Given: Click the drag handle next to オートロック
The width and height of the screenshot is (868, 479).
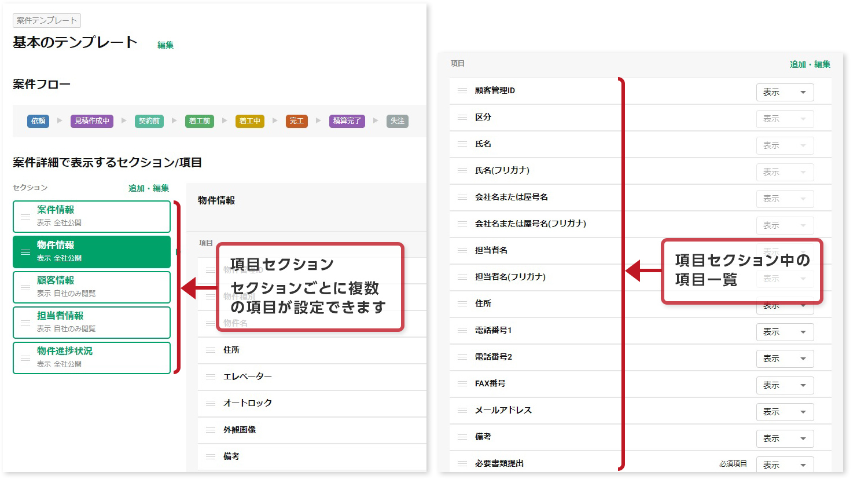Looking at the screenshot, I should [x=209, y=403].
